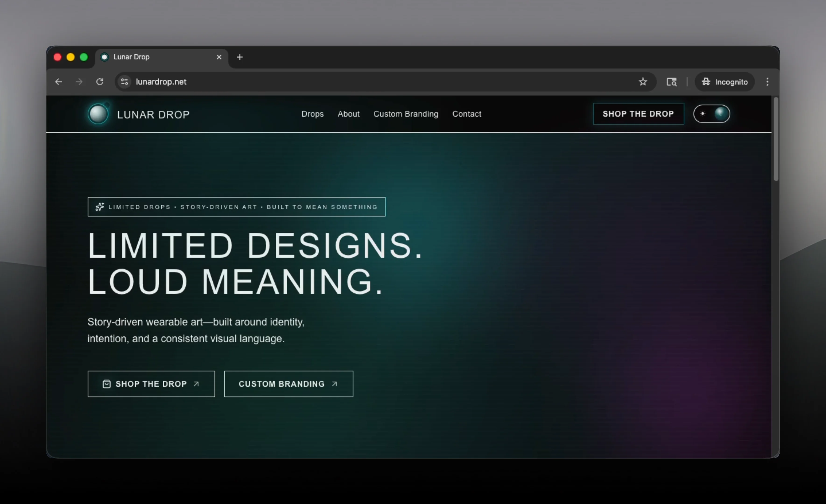This screenshot has height=504, width=826.
Task: Bookmark this page with the star icon
Action: click(x=643, y=82)
